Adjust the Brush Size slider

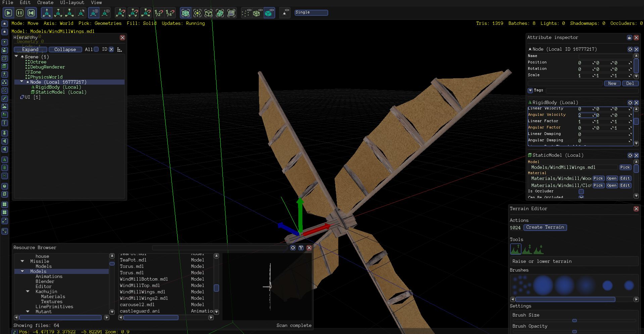(575, 321)
